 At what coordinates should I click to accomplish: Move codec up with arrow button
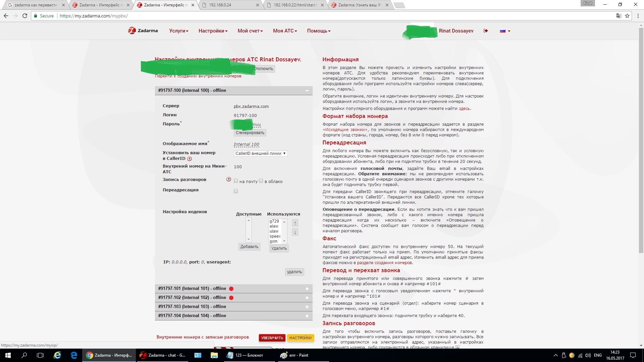click(x=295, y=223)
